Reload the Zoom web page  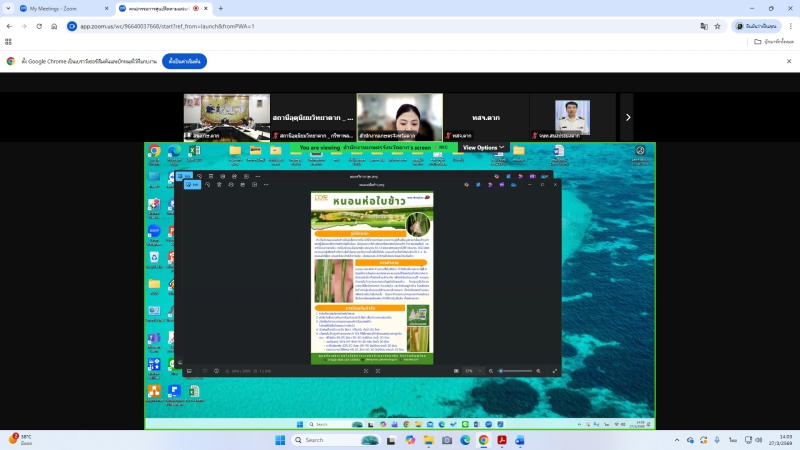tap(39, 26)
